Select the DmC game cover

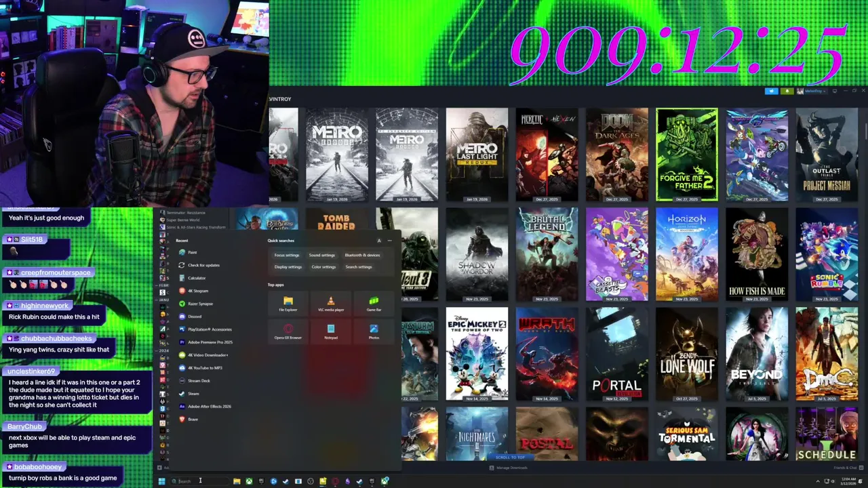(x=827, y=354)
